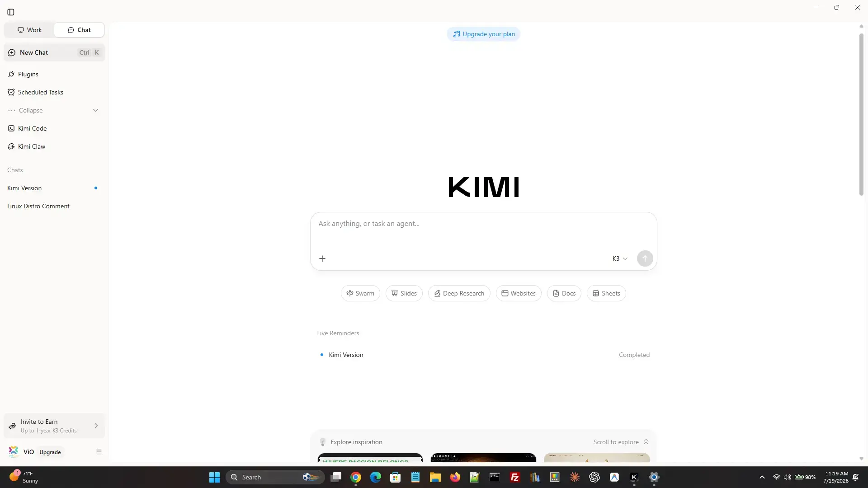Launch Microsoft Edge from the taskbar
868x488 pixels.
click(376, 477)
